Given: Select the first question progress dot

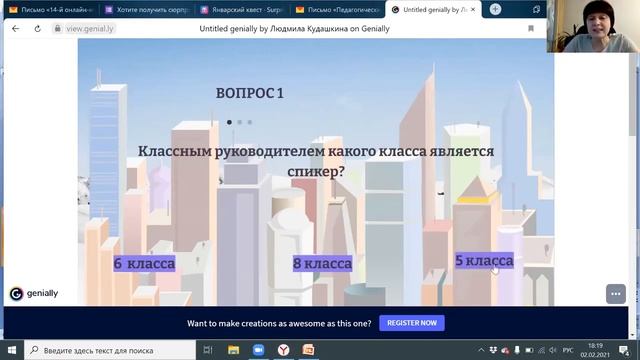Looking at the screenshot, I should tap(229, 122).
